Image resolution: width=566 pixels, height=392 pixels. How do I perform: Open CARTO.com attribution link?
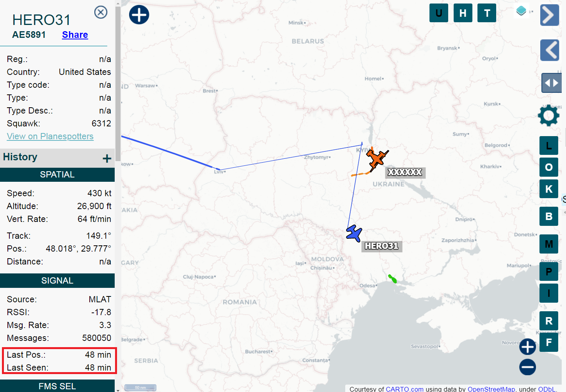coord(405,389)
